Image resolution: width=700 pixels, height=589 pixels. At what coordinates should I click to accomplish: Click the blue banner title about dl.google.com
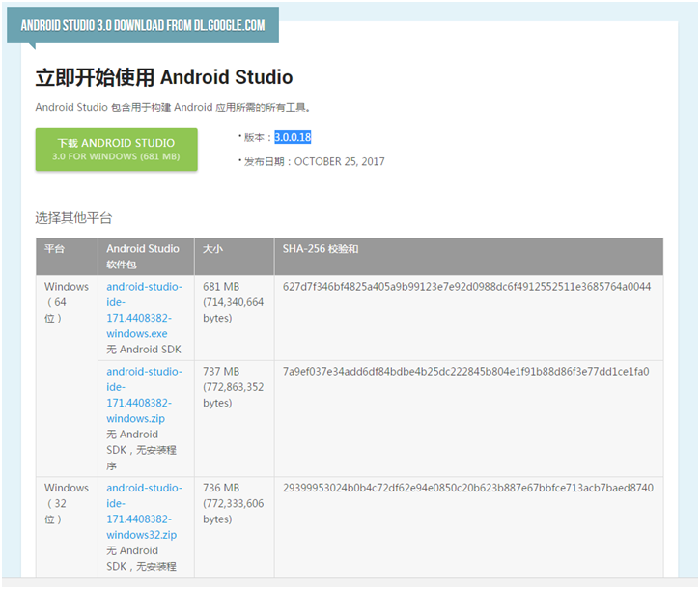142,25
